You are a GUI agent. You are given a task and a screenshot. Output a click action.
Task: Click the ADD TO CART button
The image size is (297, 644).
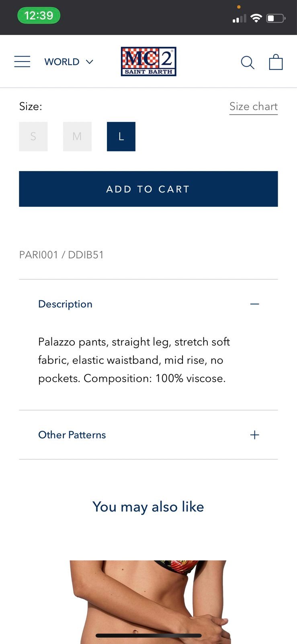point(148,189)
